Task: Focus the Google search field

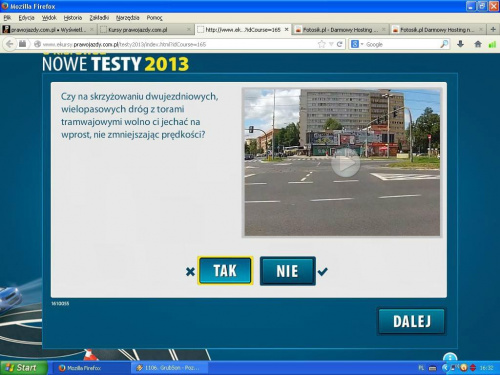Action: [x=402, y=44]
